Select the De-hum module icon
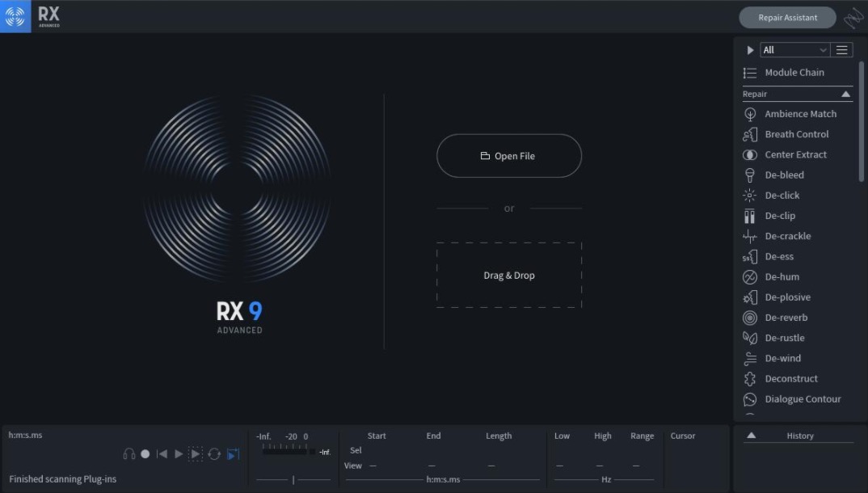 [749, 277]
